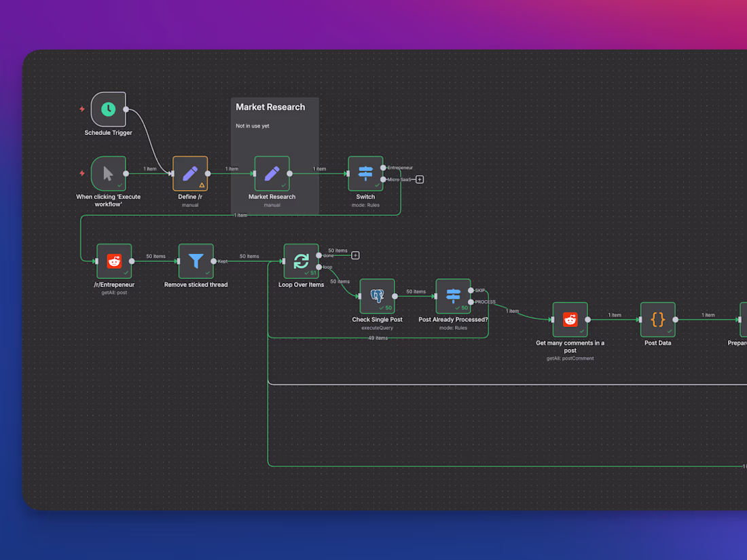Click the green checkmark on Loop Over Items
The height and width of the screenshot is (560, 747).
pyautogui.click(x=306, y=272)
